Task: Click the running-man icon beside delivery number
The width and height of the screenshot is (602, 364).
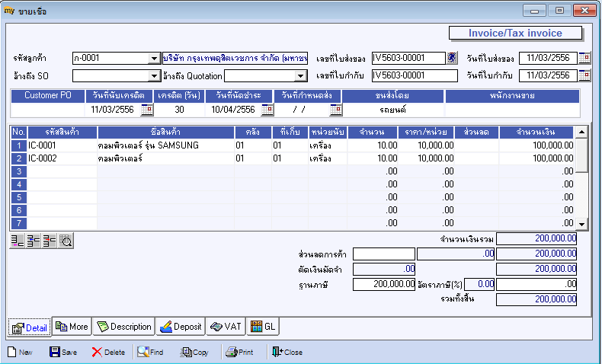Action: 452,58
